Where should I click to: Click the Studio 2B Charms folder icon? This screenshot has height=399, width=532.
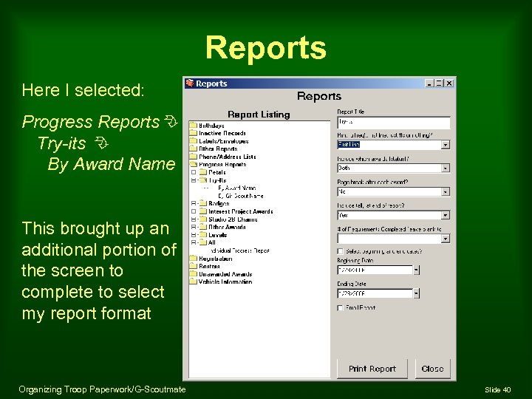(x=203, y=219)
